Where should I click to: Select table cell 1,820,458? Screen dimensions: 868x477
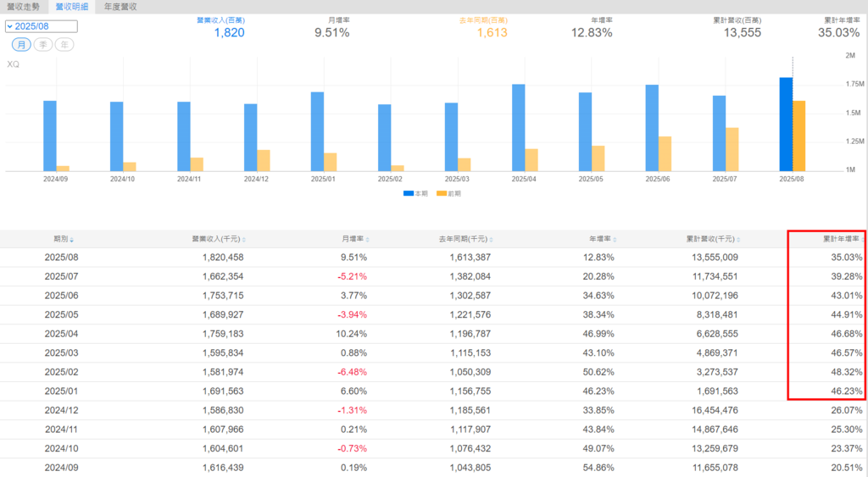tap(223, 258)
